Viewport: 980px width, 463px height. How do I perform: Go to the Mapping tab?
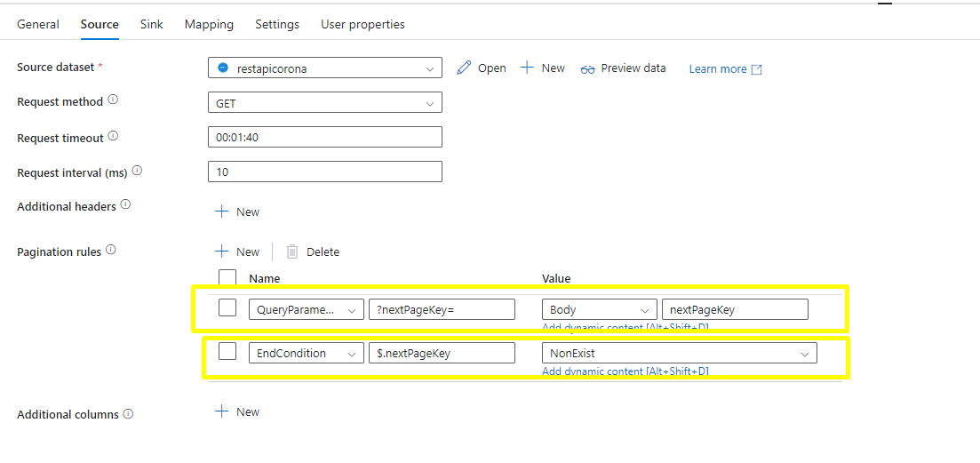(x=209, y=24)
